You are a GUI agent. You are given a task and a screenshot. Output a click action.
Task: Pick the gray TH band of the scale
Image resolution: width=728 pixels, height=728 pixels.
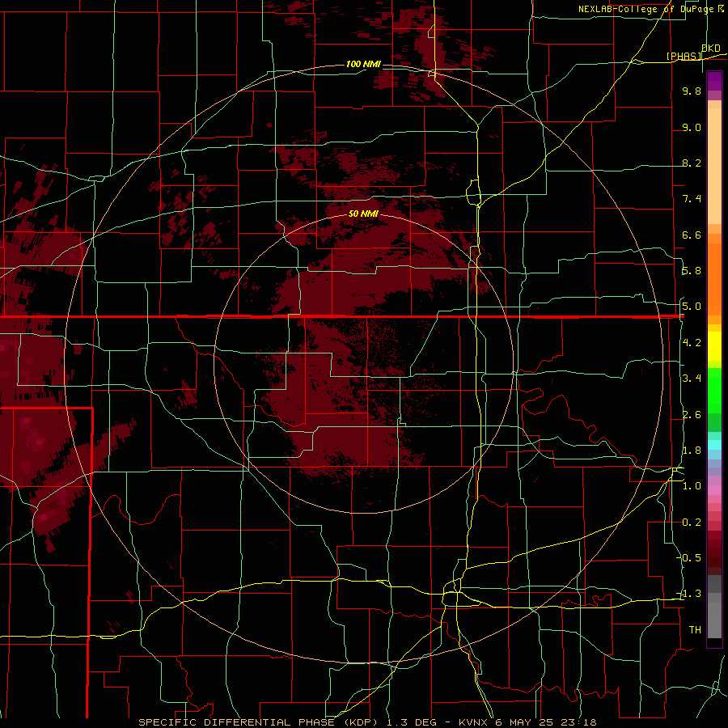click(x=714, y=620)
